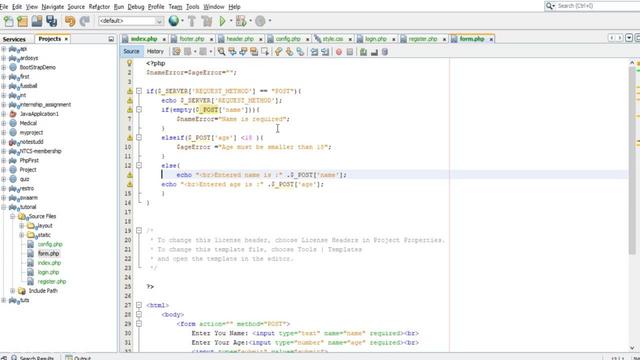The width and height of the screenshot is (640, 360).
Task: Collapse the tutorial project node
Action: click(x=4, y=207)
